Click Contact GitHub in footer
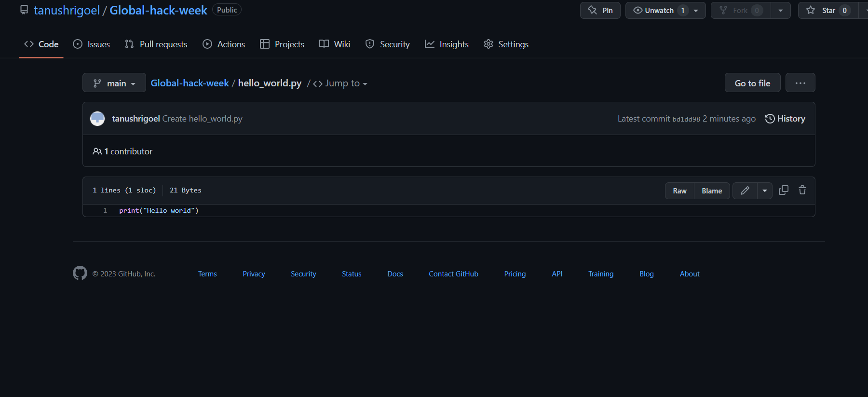The image size is (868, 397). 453,274
